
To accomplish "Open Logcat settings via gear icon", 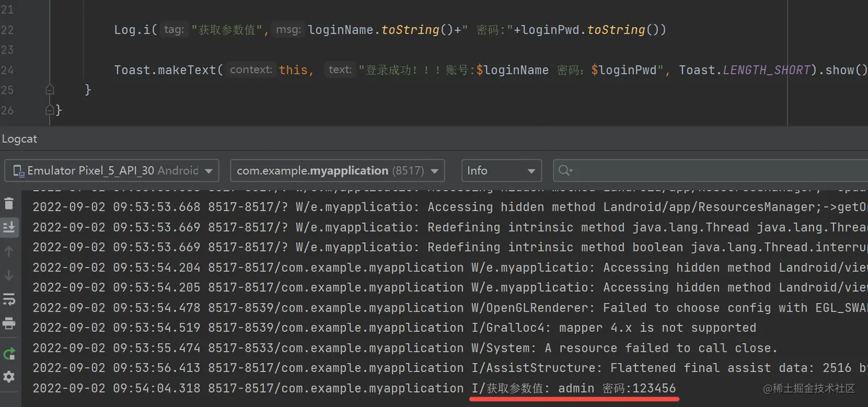I will (9, 377).
